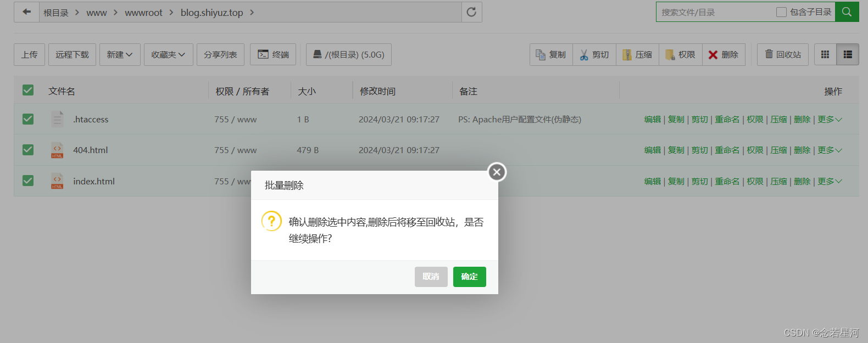Deselect the 404.html file checkbox
Viewport: 868px width, 343px height.
tap(28, 150)
